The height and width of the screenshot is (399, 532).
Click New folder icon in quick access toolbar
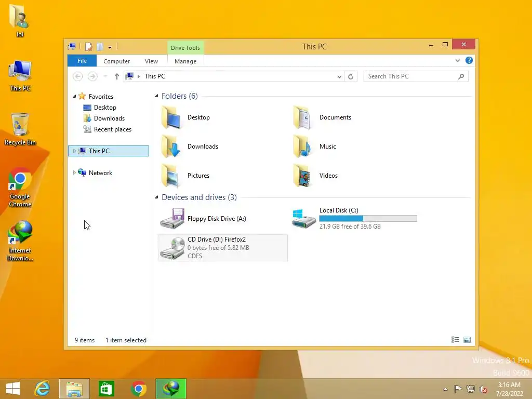pos(100,46)
